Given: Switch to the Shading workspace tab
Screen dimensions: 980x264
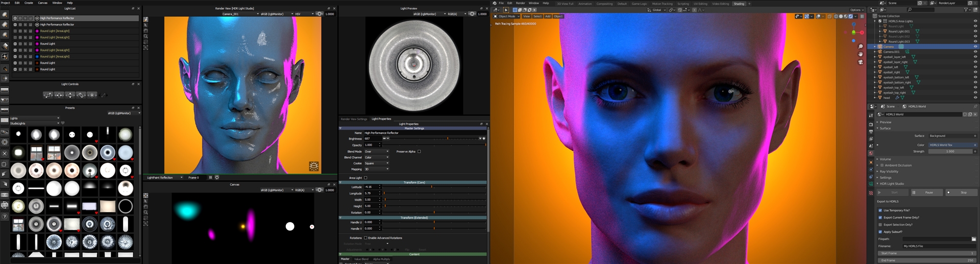Looking at the screenshot, I should pos(739,4).
